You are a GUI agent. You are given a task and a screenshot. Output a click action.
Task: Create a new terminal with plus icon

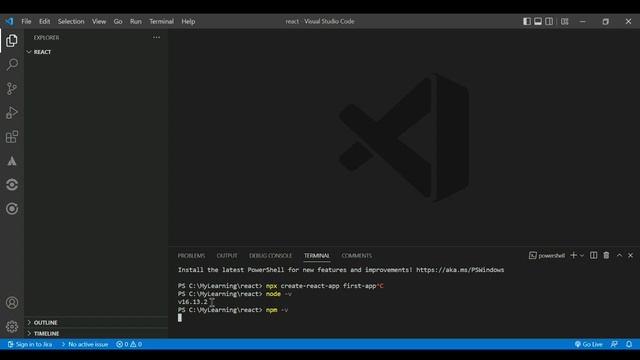pyautogui.click(x=573, y=255)
